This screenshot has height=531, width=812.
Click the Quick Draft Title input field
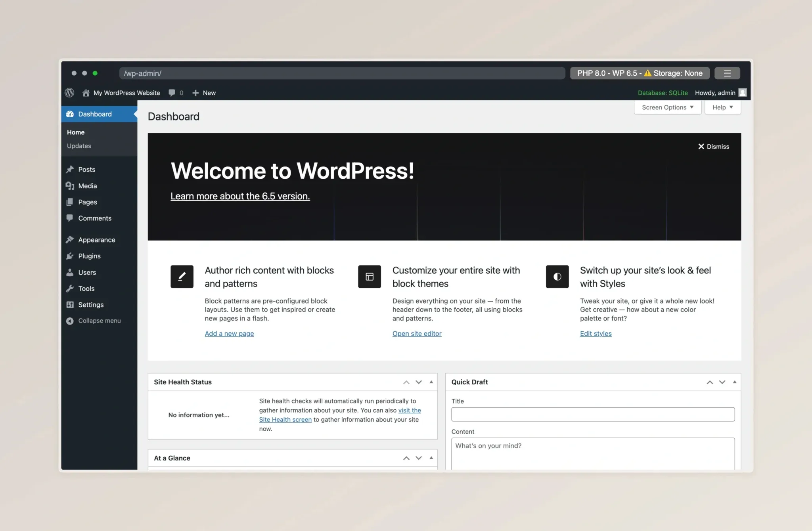592,414
